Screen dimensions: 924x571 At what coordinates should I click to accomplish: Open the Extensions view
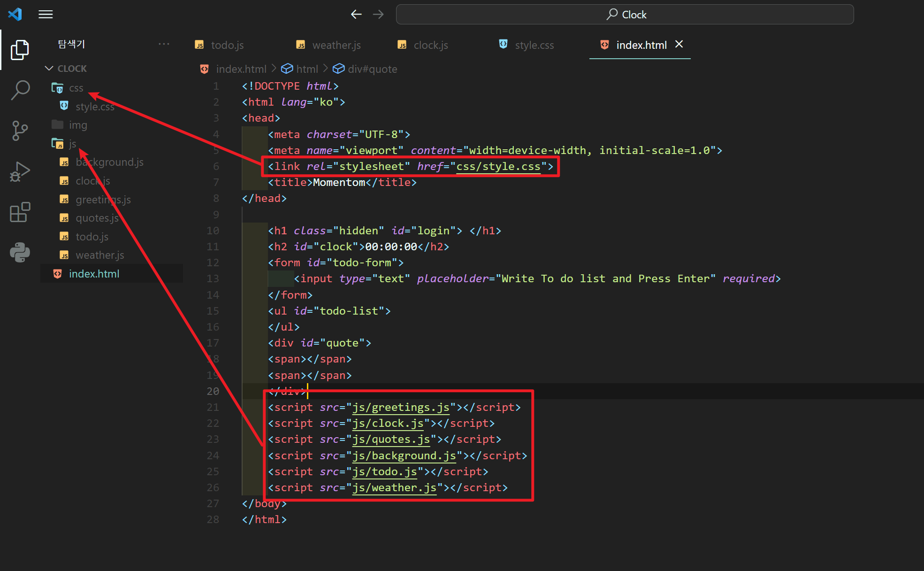(x=20, y=212)
